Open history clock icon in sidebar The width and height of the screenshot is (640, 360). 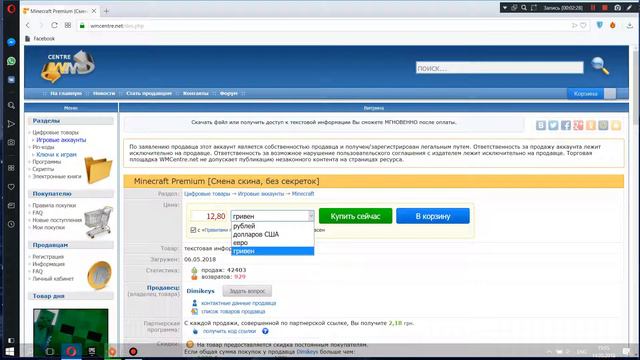coord(11,224)
